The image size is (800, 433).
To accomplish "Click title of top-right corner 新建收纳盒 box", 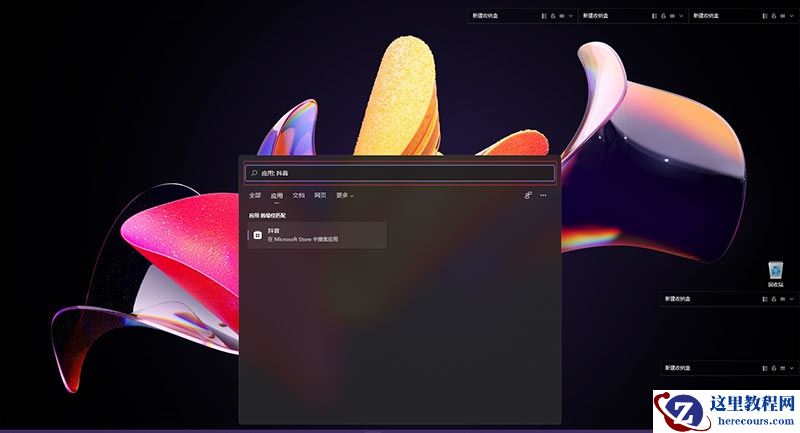I will pos(706,16).
